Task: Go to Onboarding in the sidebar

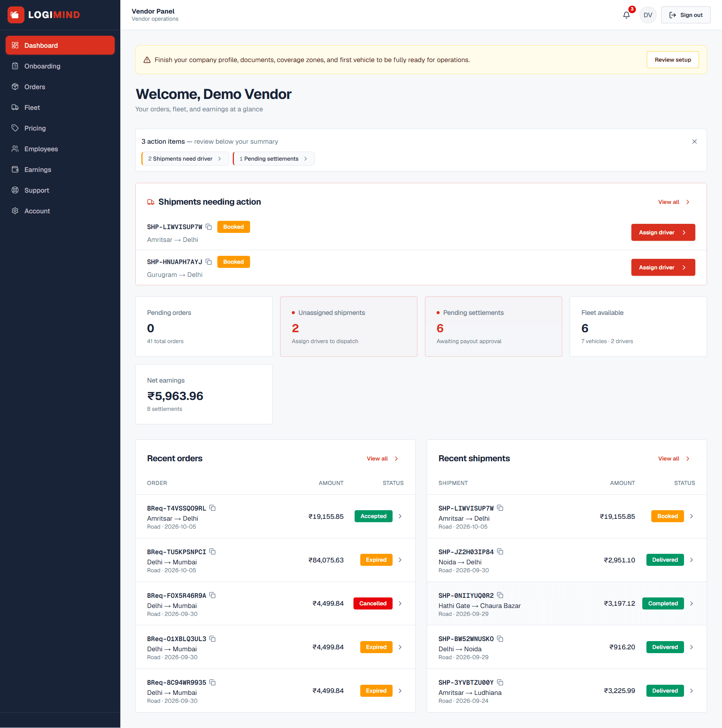Action: (60, 66)
